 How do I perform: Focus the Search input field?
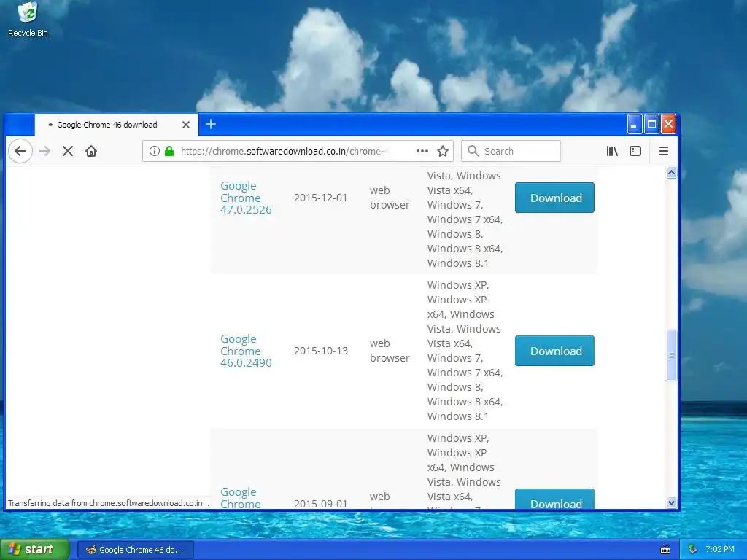click(x=511, y=151)
